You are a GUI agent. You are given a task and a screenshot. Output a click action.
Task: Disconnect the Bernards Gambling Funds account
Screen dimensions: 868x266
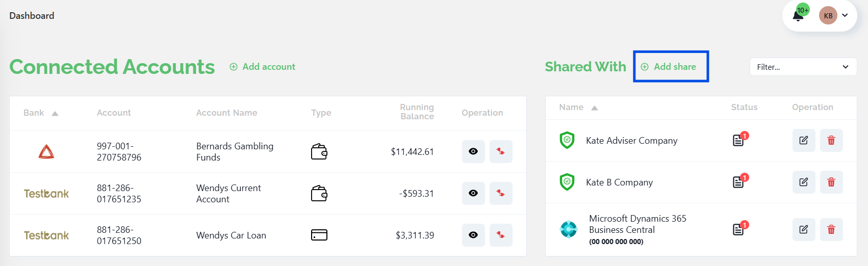501,152
